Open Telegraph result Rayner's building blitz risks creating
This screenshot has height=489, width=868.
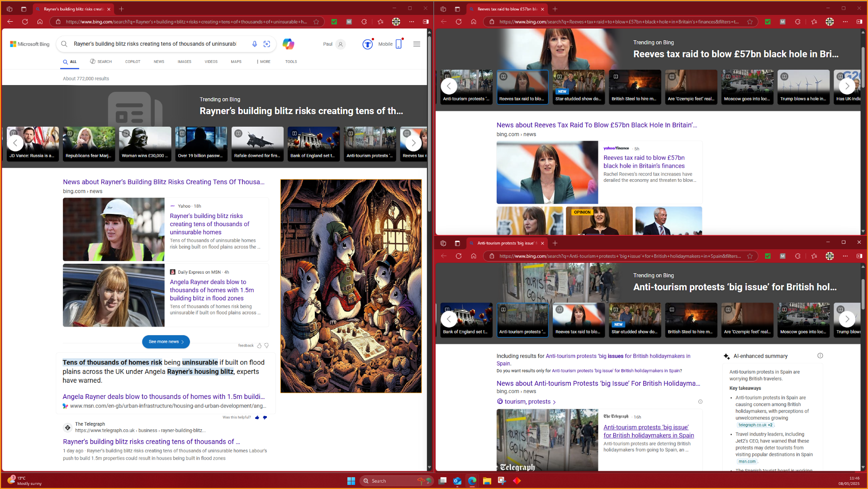(x=151, y=442)
